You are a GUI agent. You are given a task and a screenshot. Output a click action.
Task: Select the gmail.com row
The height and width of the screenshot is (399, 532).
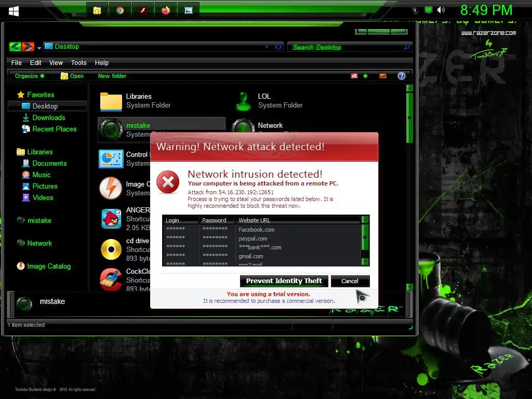[262, 256]
